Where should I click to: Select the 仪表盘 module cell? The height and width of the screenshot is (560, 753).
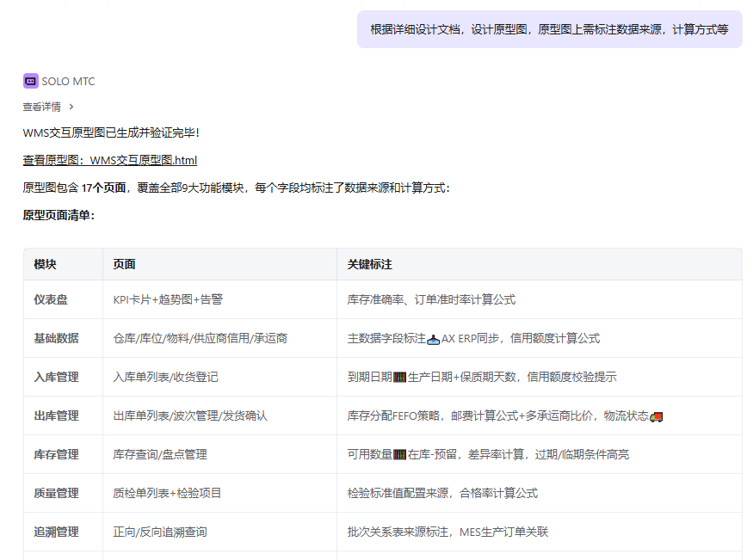coord(51,300)
